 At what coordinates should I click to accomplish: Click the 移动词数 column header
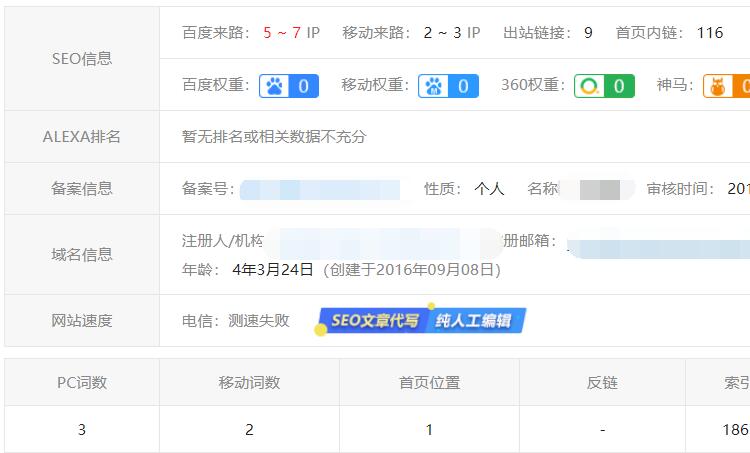pos(249,382)
